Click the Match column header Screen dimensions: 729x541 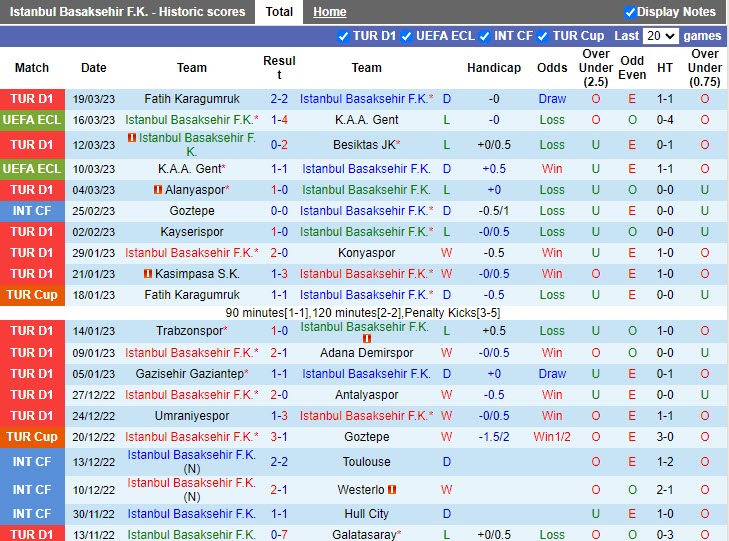[x=32, y=68]
